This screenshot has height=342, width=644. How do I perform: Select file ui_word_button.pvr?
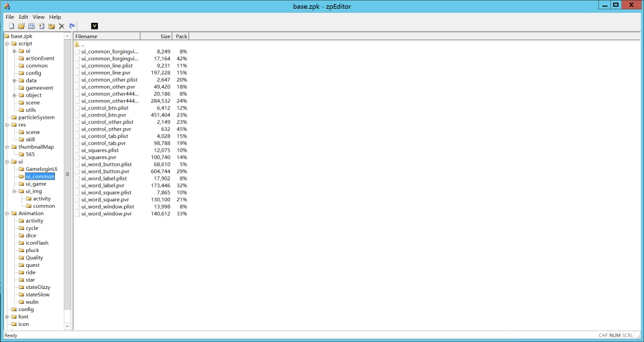105,171
